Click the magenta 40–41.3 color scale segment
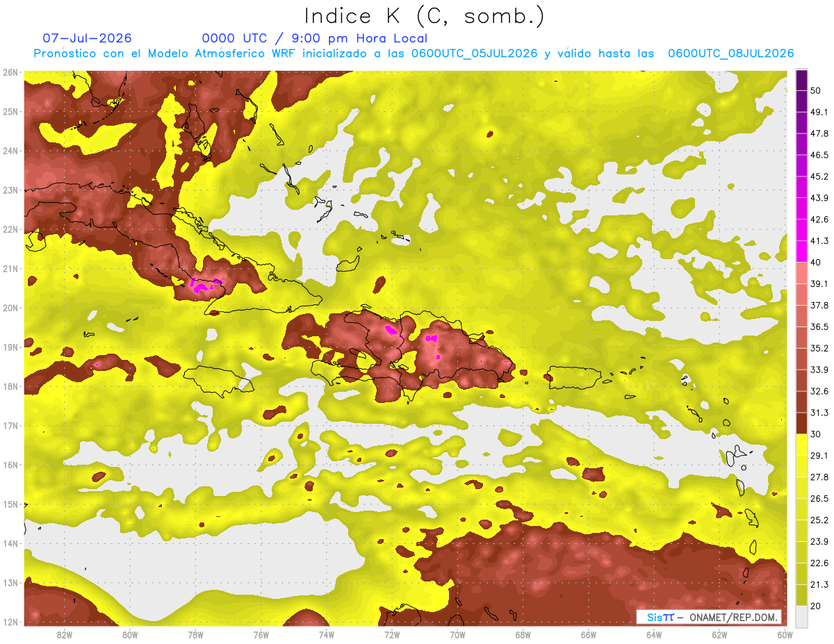Image resolution: width=834 pixels, height=644 pixels. click(x=801, y=251)
